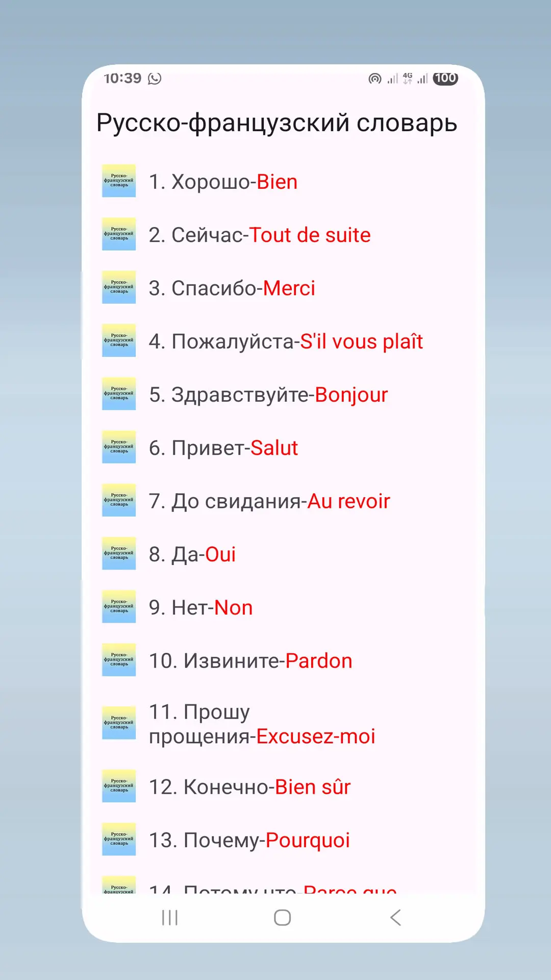Tap the battery indicator showing 100
Screen dimensions: 551x980
445,78
